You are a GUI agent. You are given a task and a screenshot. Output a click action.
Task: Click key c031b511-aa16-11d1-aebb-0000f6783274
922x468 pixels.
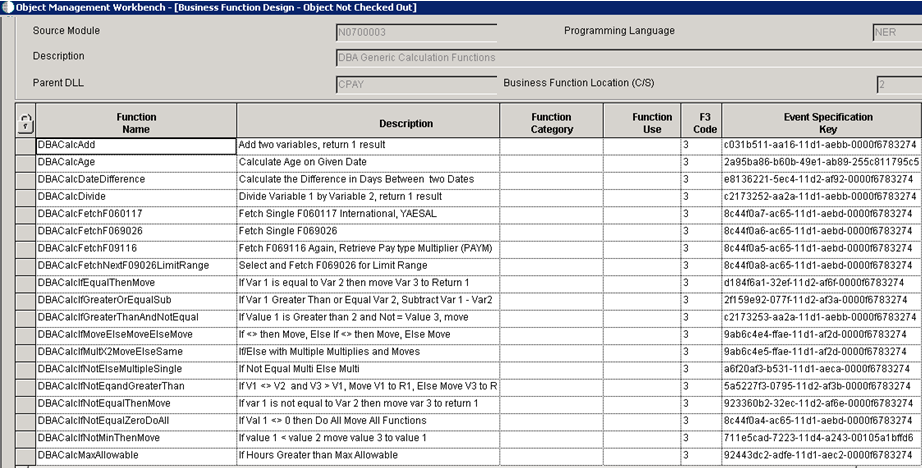(820, 145)
